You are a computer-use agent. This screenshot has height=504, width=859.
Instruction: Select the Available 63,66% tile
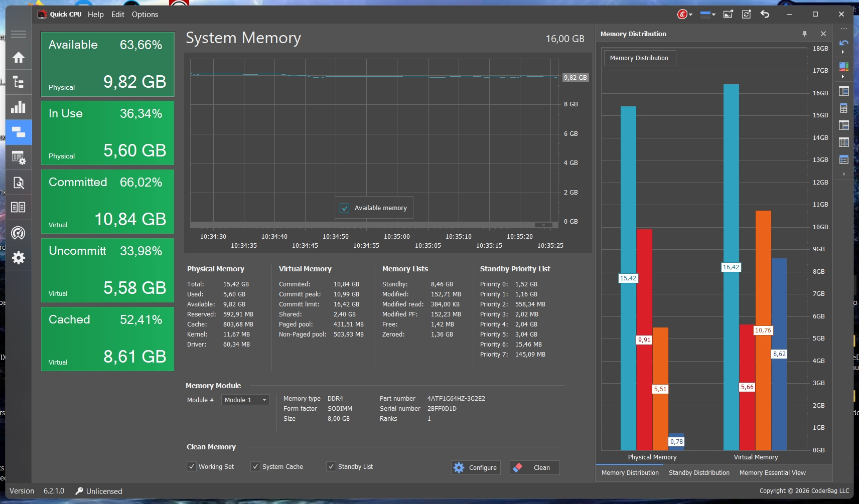pyautogui.click(x=107, y=64)
